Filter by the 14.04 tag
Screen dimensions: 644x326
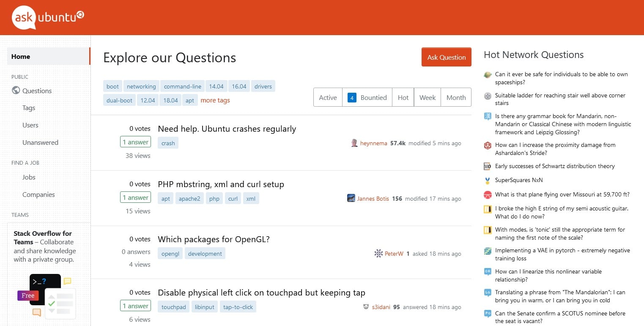click(216, 86)
